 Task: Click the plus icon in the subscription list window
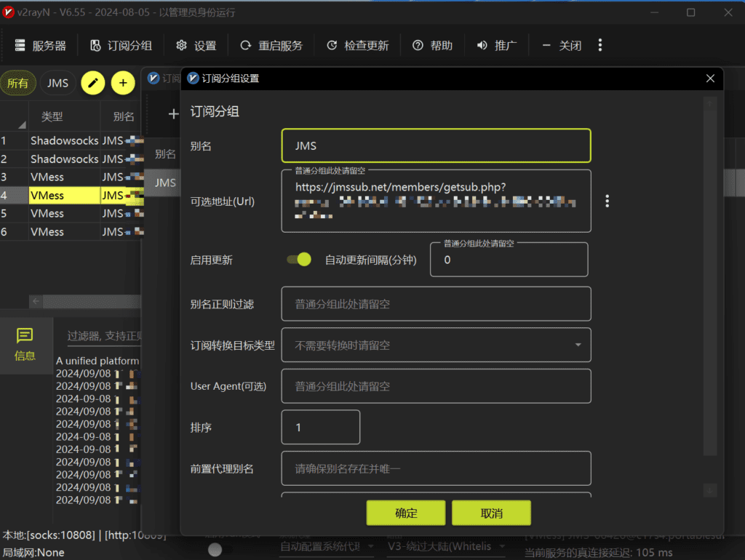click(173, 114)
